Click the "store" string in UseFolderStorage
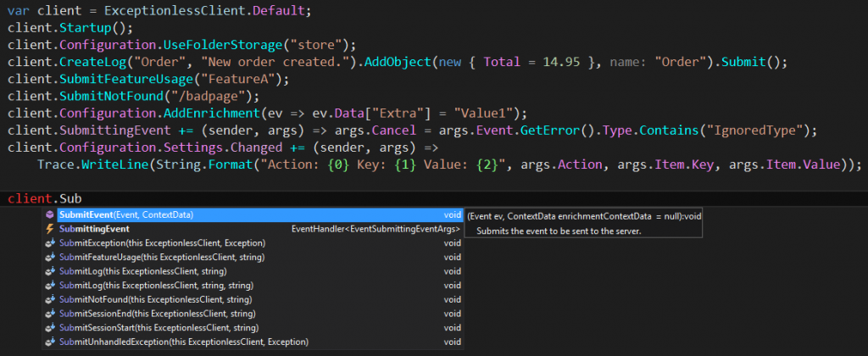 tap(320, 44)
